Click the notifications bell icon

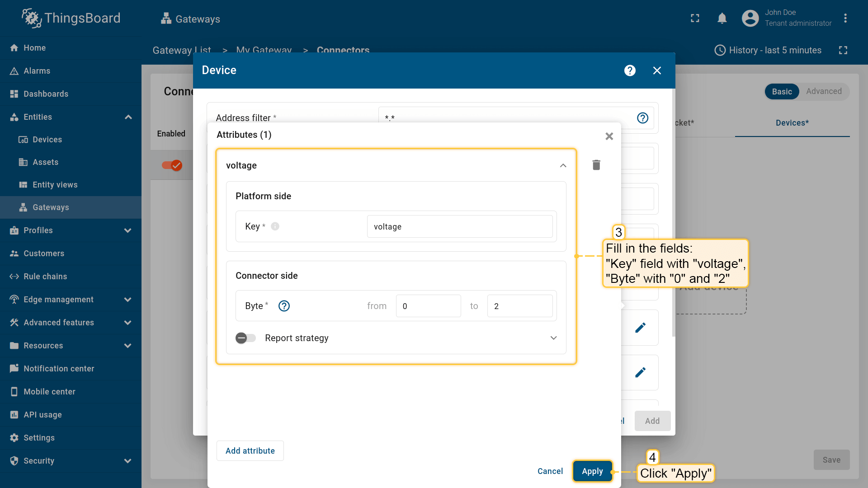722,19
